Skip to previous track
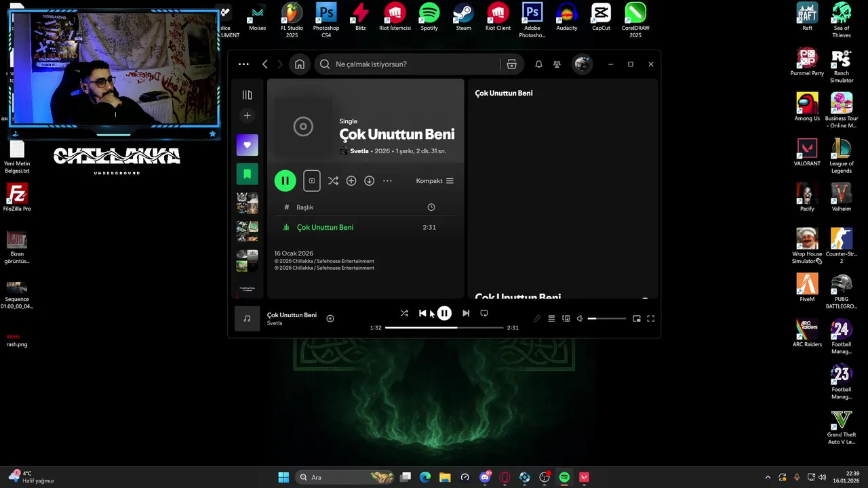Viewport: 868px width, 488px height. pyautogui.click(x=422, y=313)
